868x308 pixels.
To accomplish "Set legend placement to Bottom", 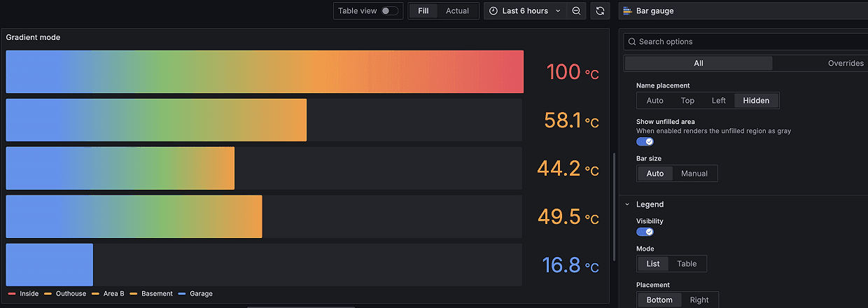I will (x=659, y=300).
